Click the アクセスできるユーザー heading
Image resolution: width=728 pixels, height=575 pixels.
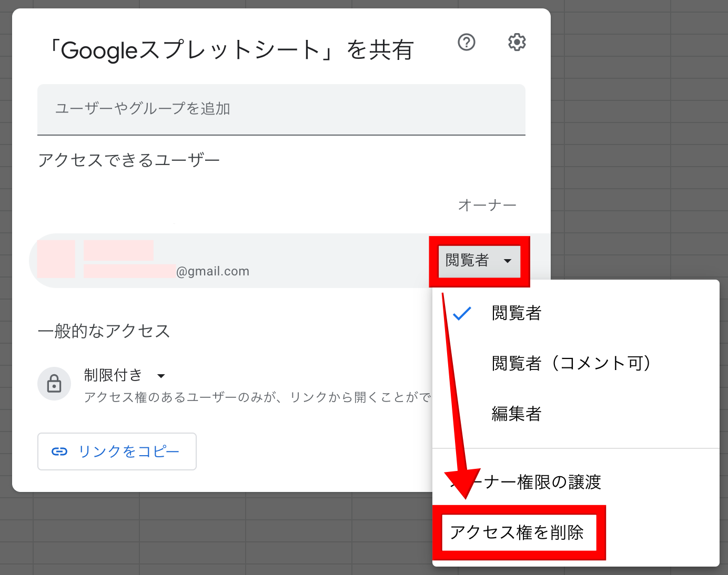(x=129, y=160)
